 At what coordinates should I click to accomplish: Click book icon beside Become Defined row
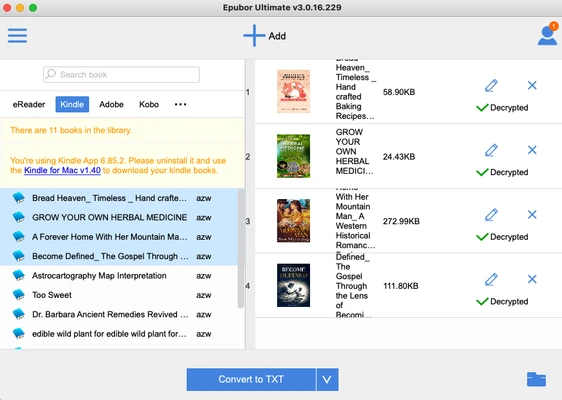19,256
